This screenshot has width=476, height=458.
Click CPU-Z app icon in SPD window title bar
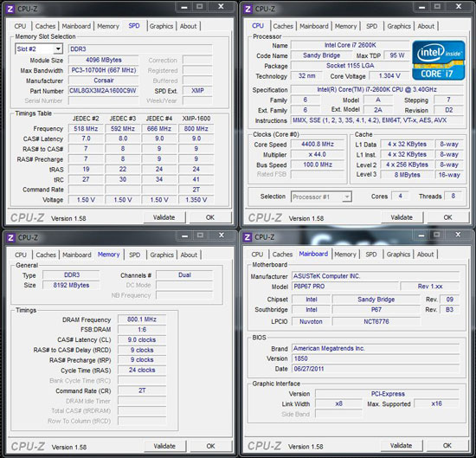(x=10, y=9)
